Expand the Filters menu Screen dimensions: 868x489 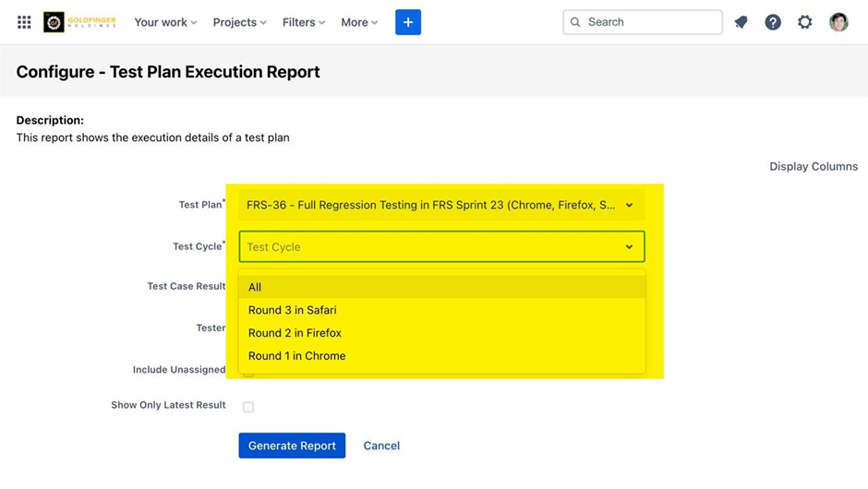[x=304, y=22]
